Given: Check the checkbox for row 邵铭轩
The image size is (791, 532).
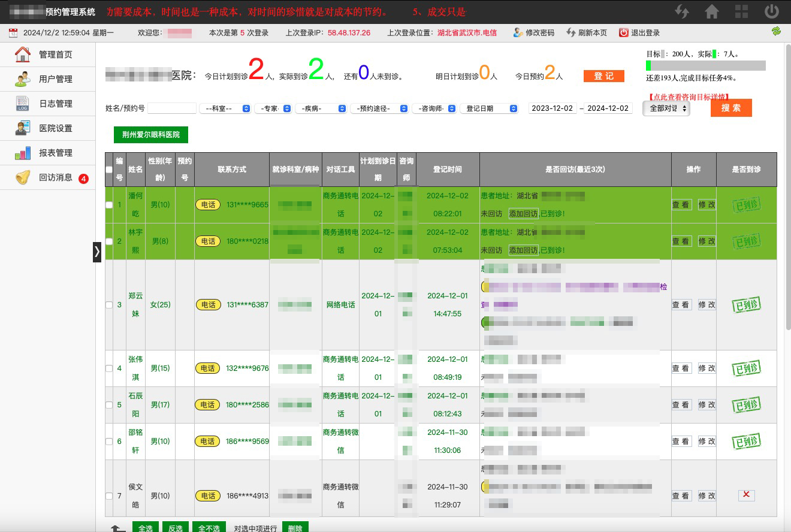Looking at the screenshot, I should (x=108, y=442).
